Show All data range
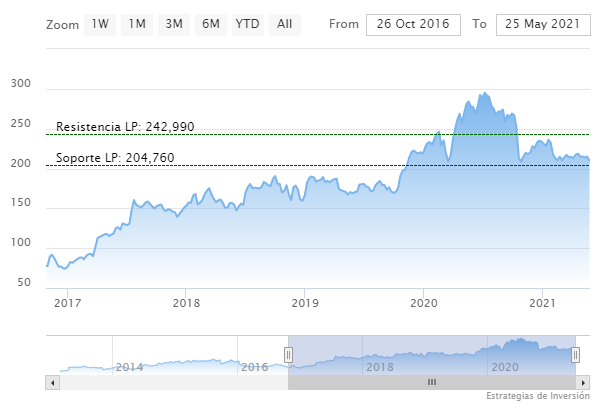The height and width of the screenshot is (412, 614). [285, 23]
